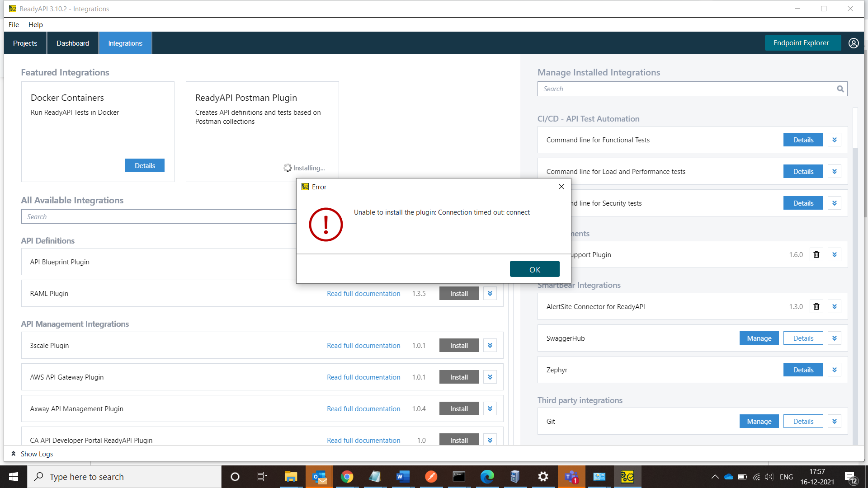
Task: Collapse logs with the Show Logs chevron icon
Action: 14,454
